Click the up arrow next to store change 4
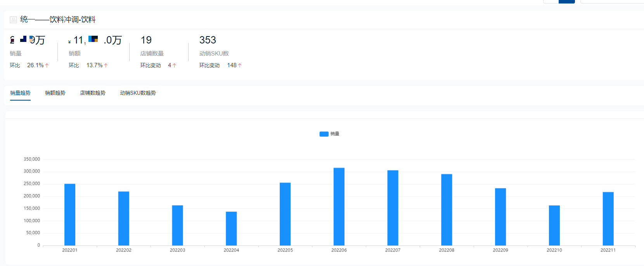The image size is (644, 266). pyautogui.click(x=174, y=65)
